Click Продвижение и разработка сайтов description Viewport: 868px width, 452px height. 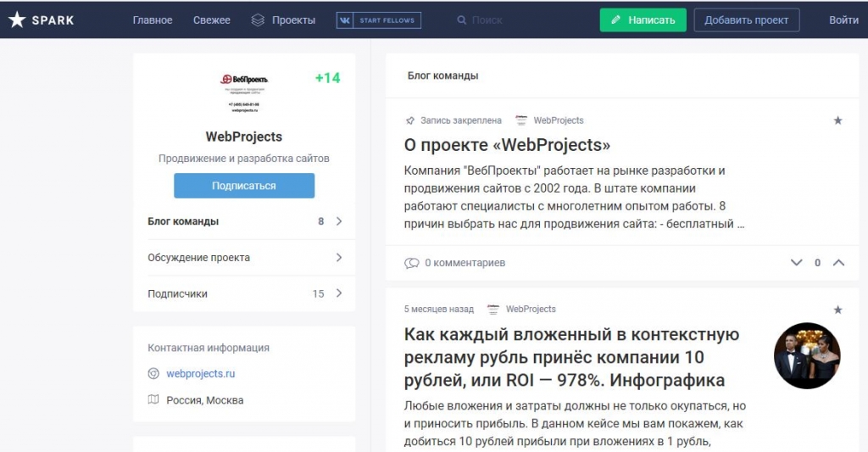[244, 159]
